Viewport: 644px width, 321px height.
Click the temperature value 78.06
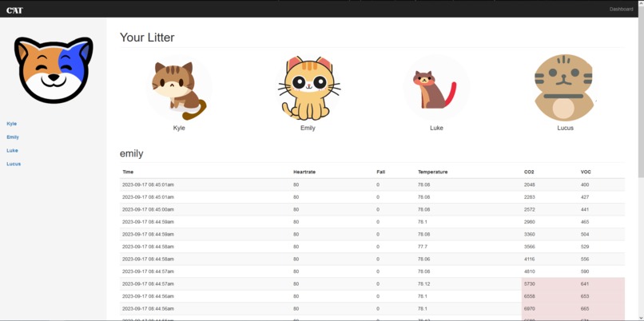424,259
